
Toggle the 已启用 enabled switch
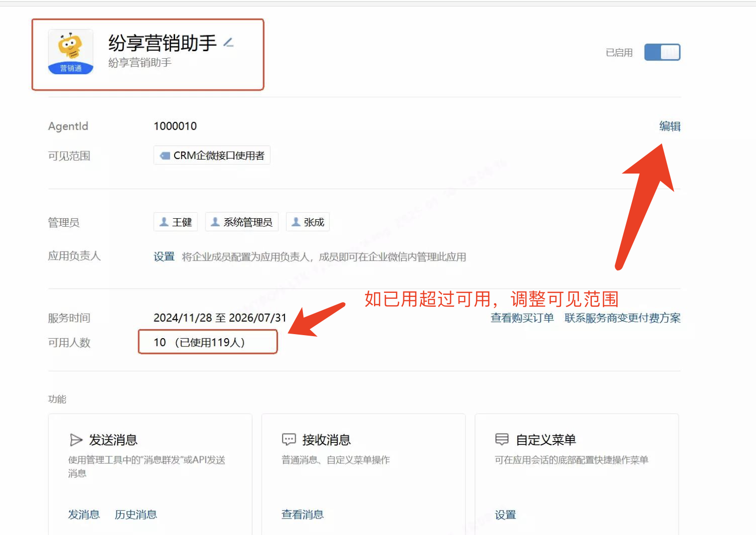coord(662,52)
